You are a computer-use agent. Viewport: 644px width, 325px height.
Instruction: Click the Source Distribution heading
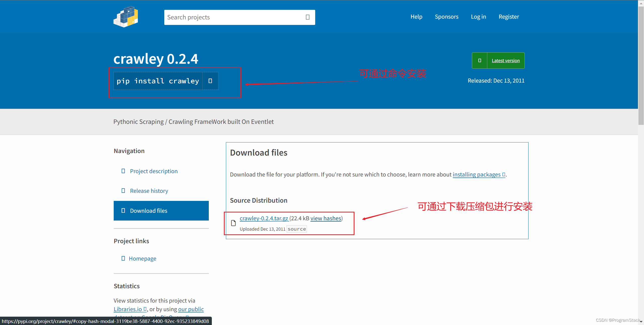259,200
